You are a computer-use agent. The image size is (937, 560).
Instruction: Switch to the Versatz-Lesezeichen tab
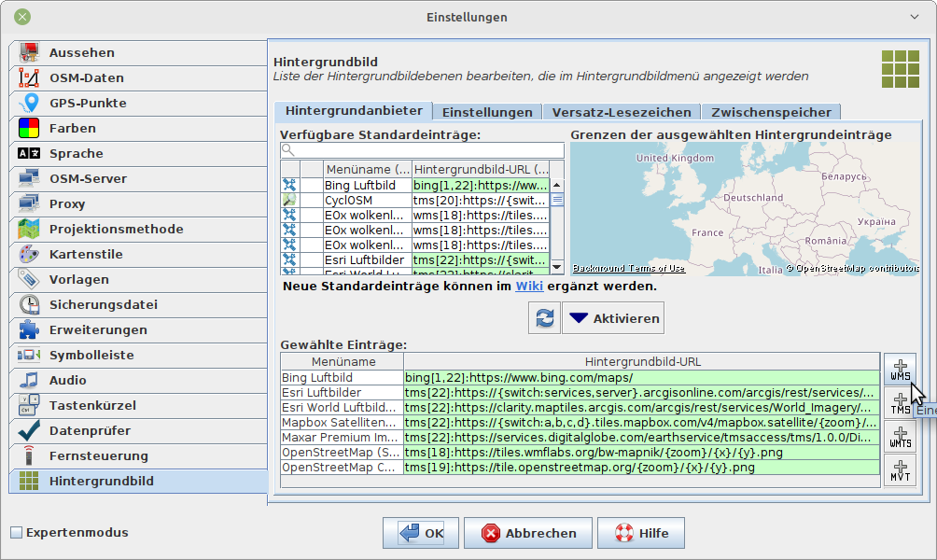[621, 112]
